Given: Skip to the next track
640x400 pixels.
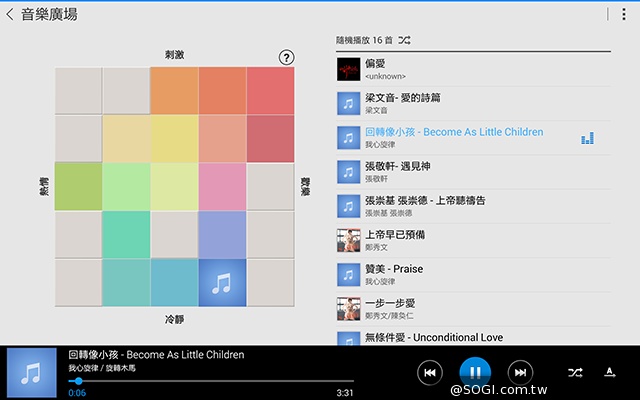Looking at the screenshot, I should tap(520, 372).
